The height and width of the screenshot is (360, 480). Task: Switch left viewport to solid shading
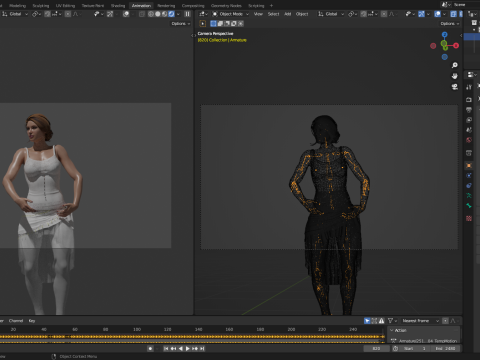tap(158, 14)
